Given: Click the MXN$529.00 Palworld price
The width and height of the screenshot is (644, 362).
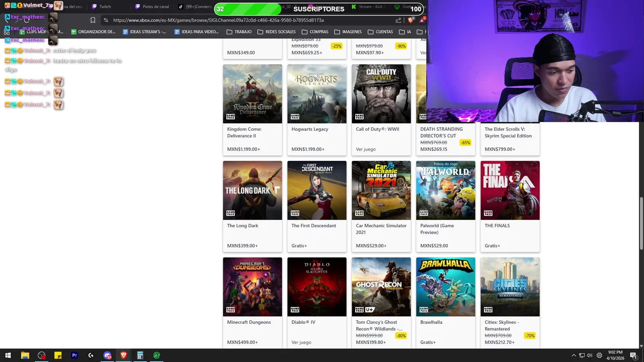Looking at the screenshot, I should pyautogui.click(x=434, y=246).
